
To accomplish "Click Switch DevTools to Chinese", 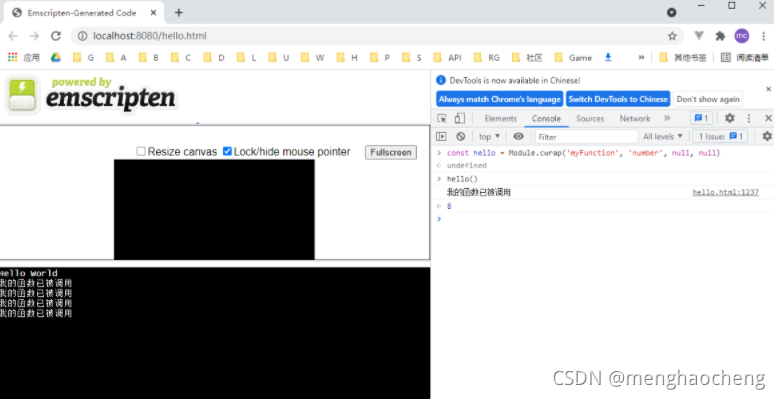I will [618, 99].
